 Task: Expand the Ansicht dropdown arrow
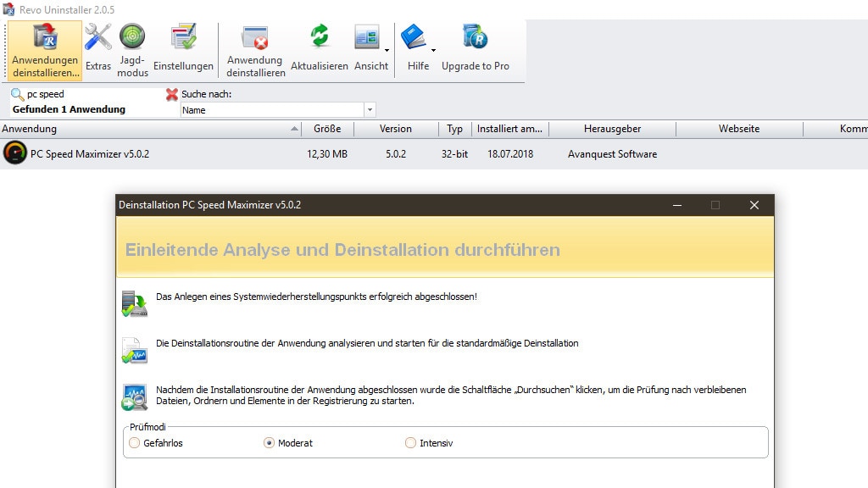(387, 50)
